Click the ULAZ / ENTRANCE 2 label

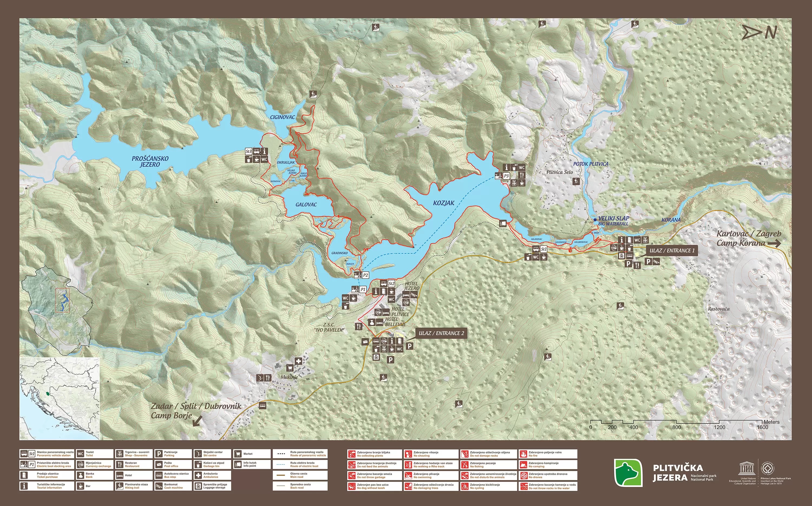[x=441, y=333]
